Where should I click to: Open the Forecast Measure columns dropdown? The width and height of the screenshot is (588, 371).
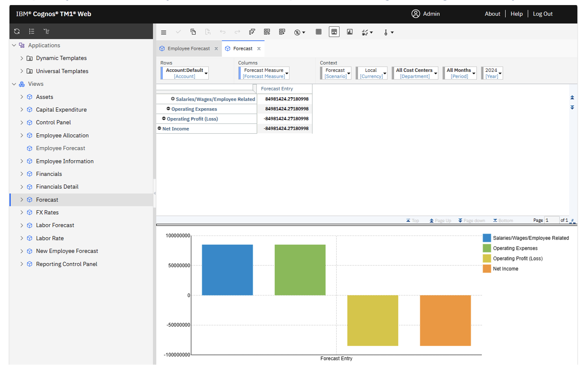point(287,73)
